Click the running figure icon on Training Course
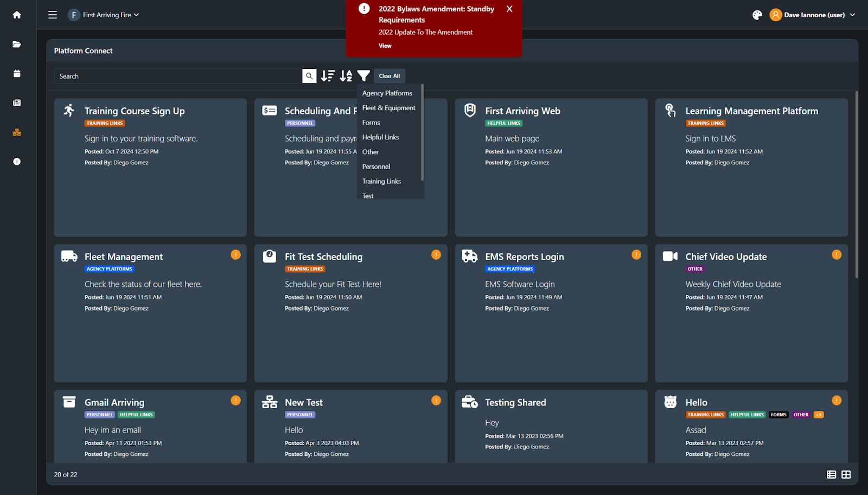Viewport: 868px width, 495px height. 69,111
